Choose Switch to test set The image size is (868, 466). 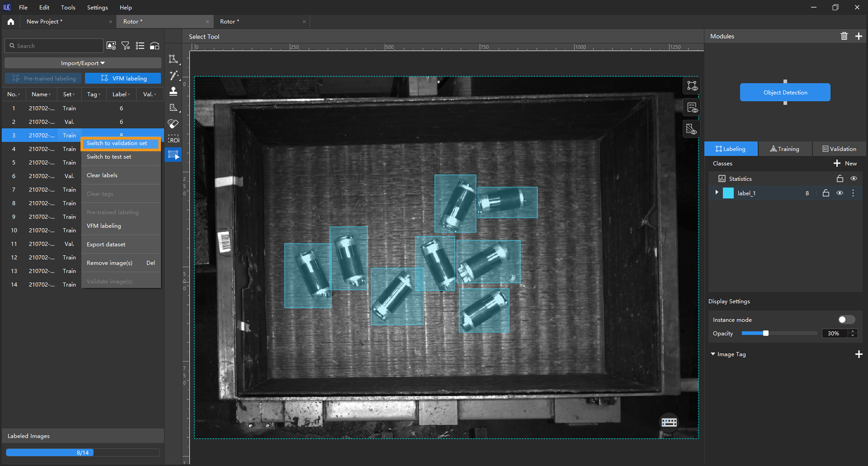(x=121, y=157)
